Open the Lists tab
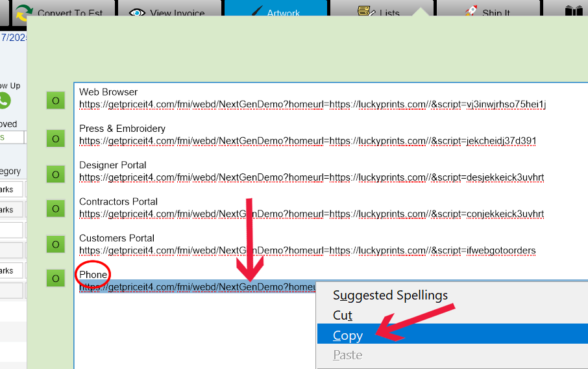588x369 pixels. (x=382, y=9)
